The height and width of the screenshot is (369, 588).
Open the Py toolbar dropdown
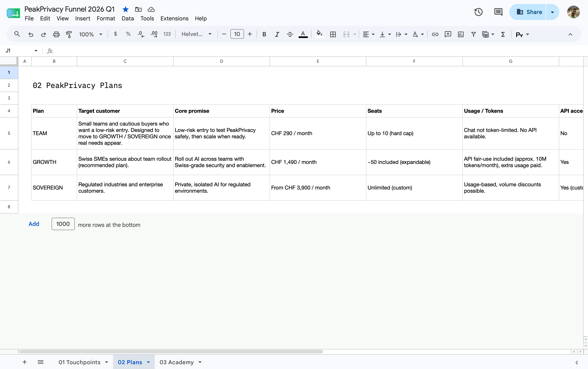(522, 34)
